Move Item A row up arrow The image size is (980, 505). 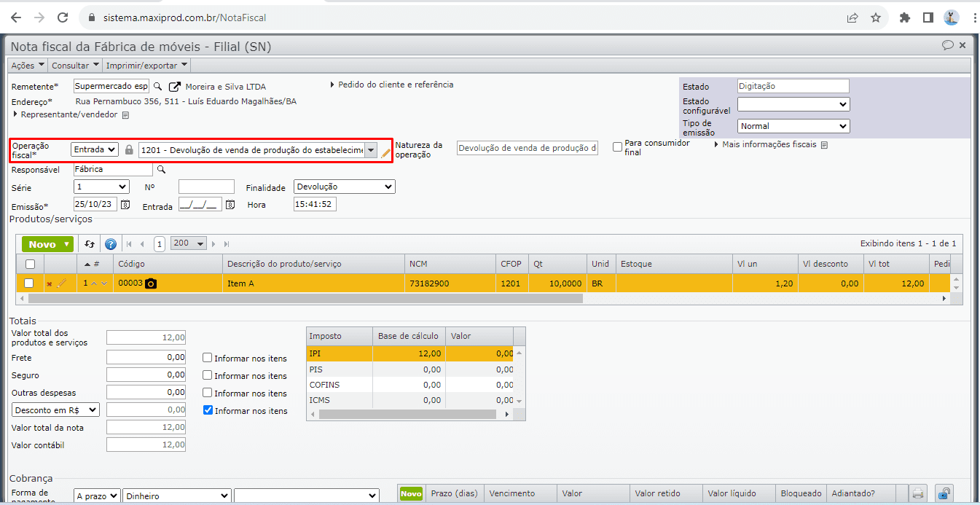pyautogui.click(x=94, y=283)
